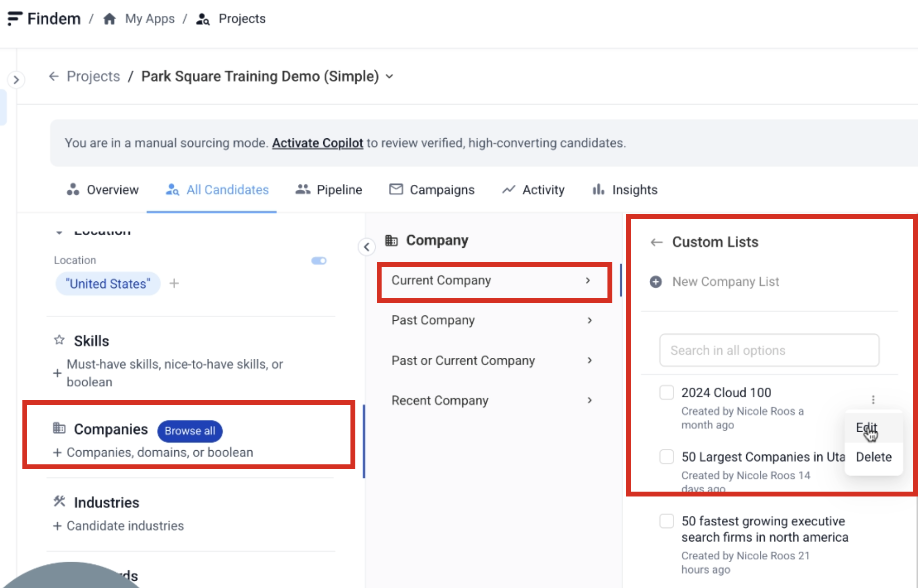Collapse the Location section caret
The height and width of the screenshot is (588, 918).
(59, 232)
